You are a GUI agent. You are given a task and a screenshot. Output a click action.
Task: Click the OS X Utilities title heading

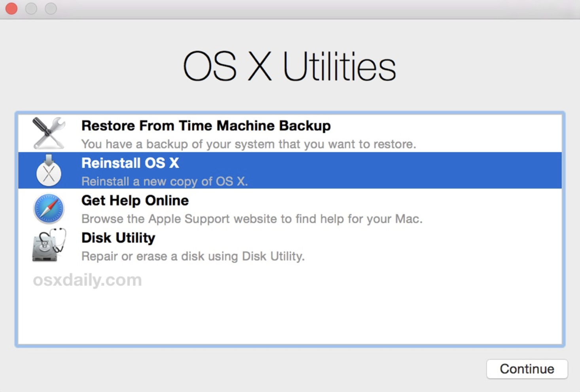click(x=290, y=66)
